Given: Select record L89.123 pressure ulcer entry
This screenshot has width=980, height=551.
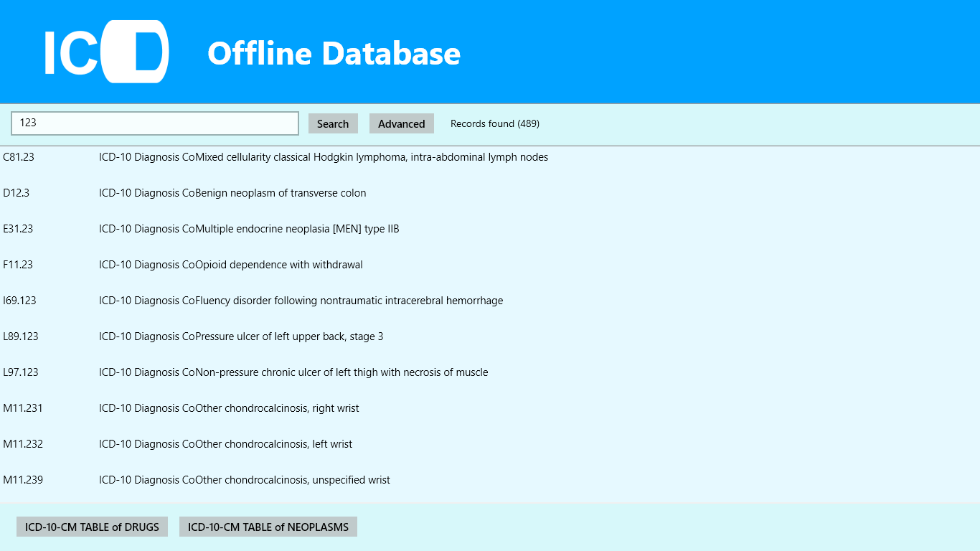Looking at the screenshot, I should [x=241, y=336].
